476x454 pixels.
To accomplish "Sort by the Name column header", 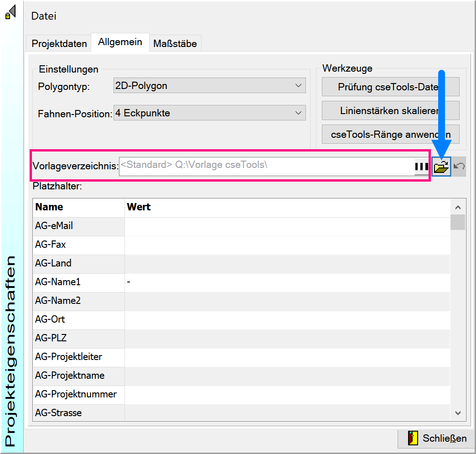I will (78, 207).
